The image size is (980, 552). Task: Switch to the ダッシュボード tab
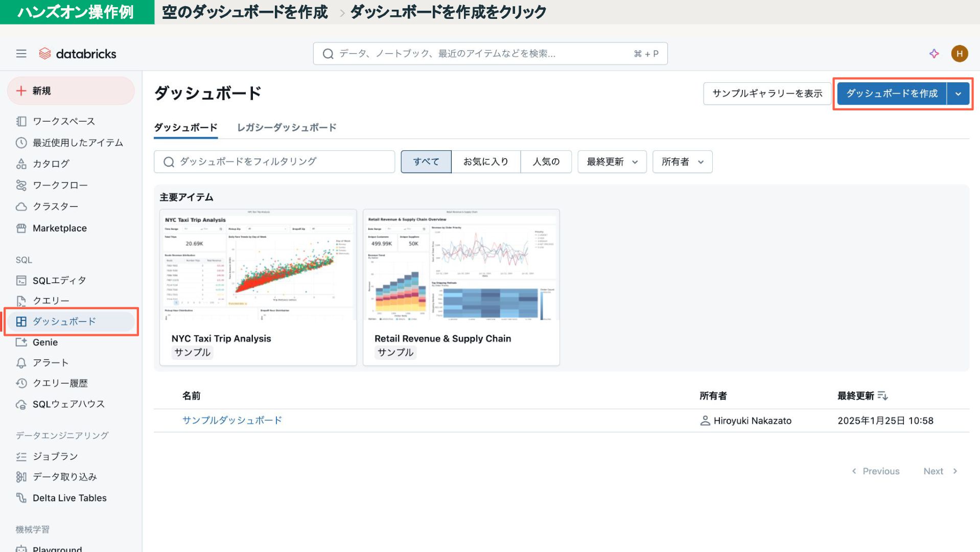tap(186, 127)
